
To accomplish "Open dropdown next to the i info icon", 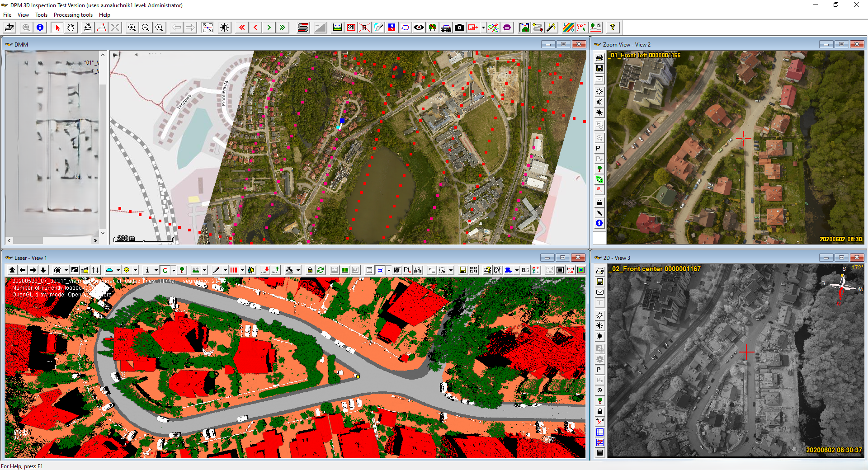I will click(156, 270).
